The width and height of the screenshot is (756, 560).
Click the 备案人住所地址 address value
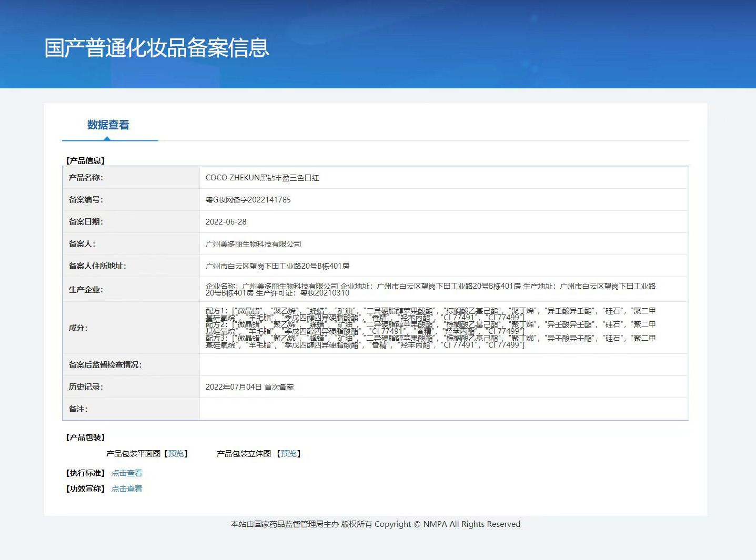pos(277,266)
